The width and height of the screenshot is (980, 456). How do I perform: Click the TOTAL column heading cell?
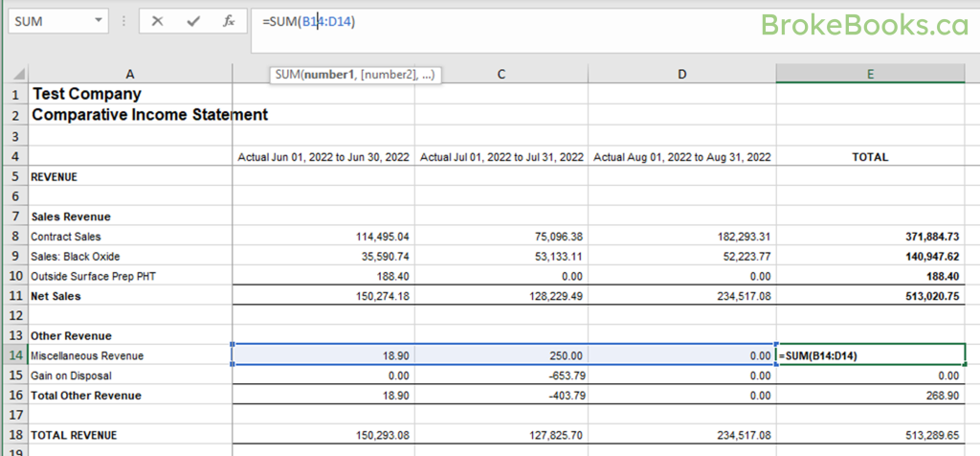[x=870, y=156]
